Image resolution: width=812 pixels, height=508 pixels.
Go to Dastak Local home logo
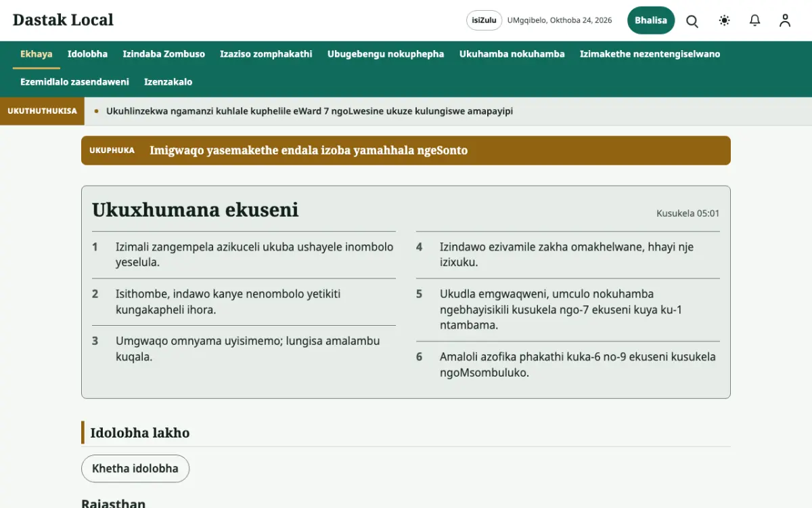point(63,20)
